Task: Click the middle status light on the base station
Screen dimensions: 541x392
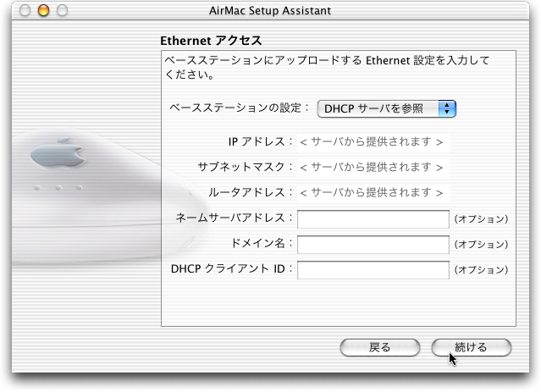Action: click(x=58, y=188)
